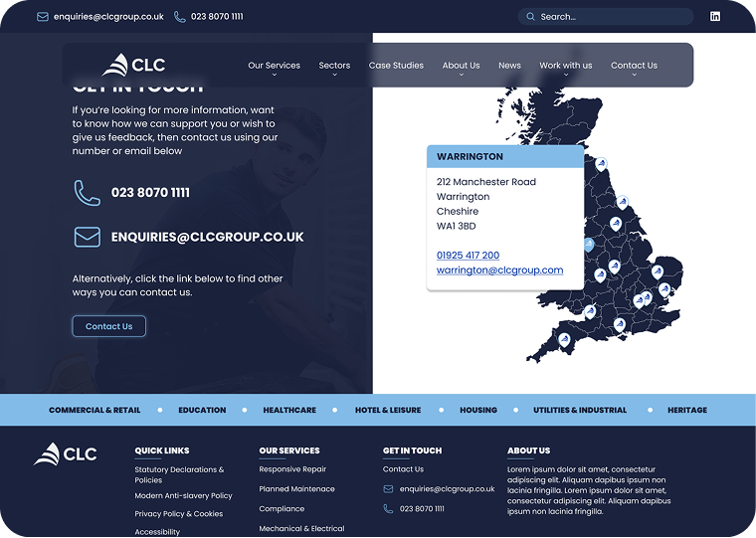Viewport: 756px width, 538px height.
Task: Focus the Search input field
Action: click(x=606, y=16)
